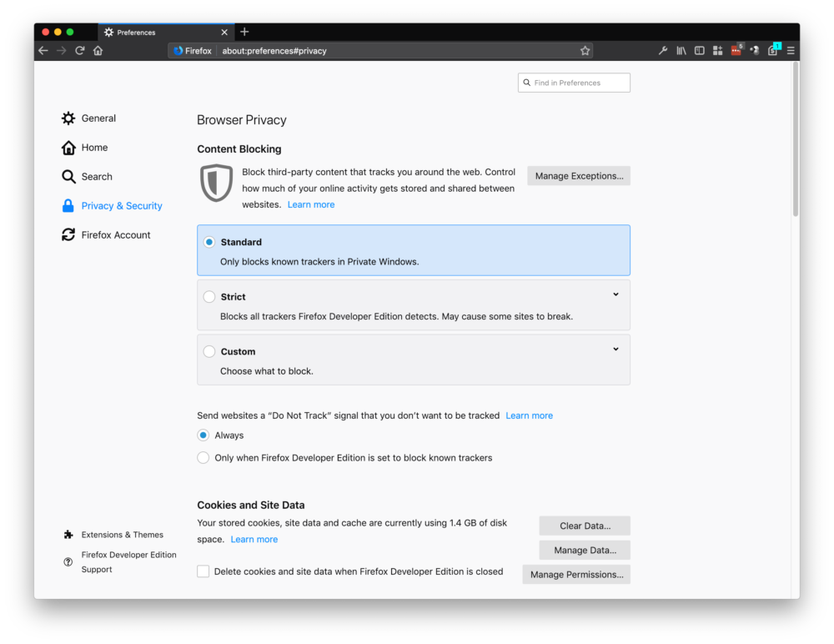Select the Strict content blocking radio button
The image size is (834, 644).
click(x=209, y=297)
